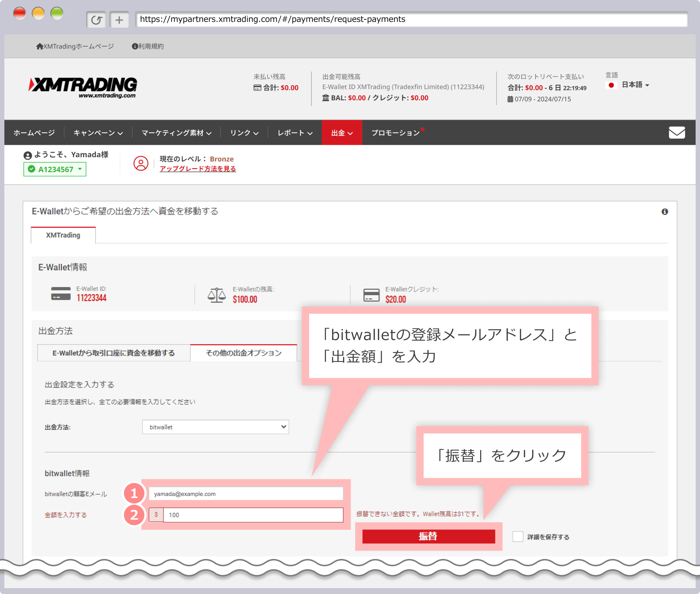Open the 日本語 language dropdown
The image size is (700, 594).
[x=635, y=85]
